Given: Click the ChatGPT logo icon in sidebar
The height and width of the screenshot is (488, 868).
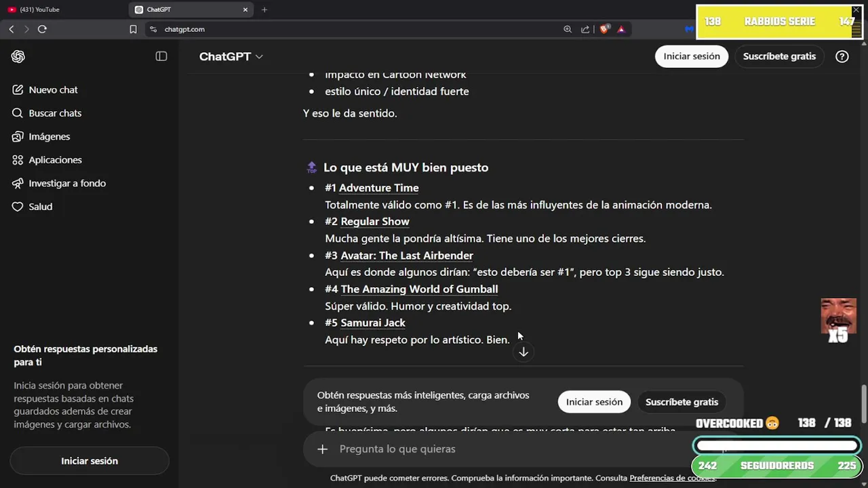Looking at the screenshot, I should pos(18,57).
